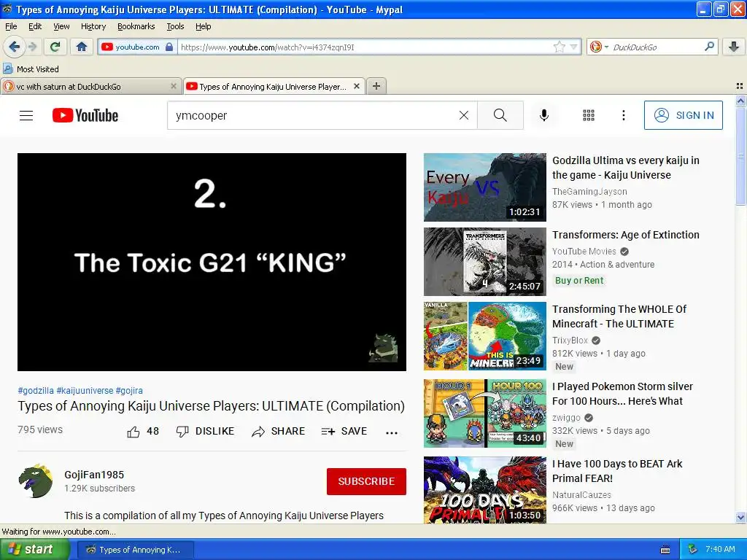Click the browser search magnifier icon
747x560 pixels.
pyautogui.click(x=709, y=47)
